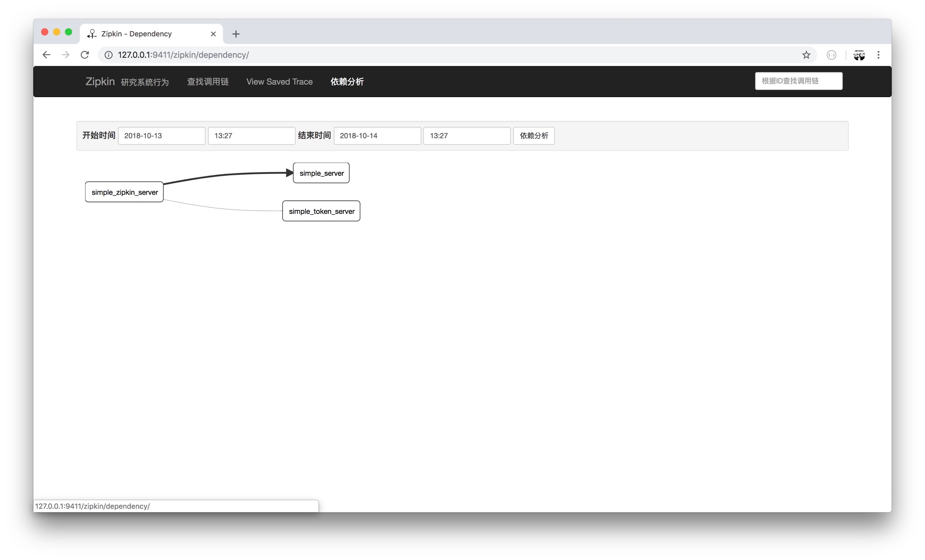Click the profile avatar icon
Viewport: 925px width, 560px height.
coord(859,55)
